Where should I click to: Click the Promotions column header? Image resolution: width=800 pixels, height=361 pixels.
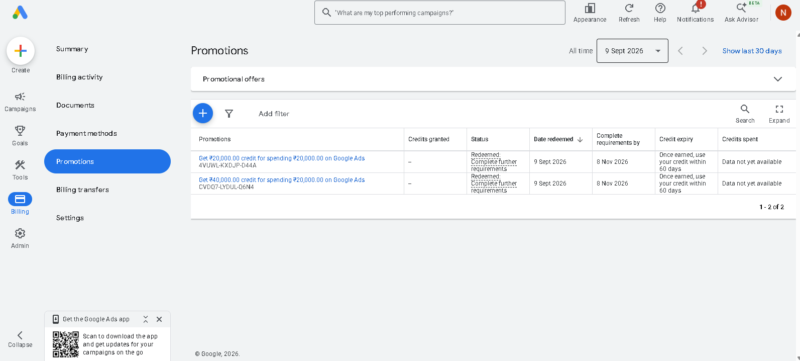tap(214, 139)
